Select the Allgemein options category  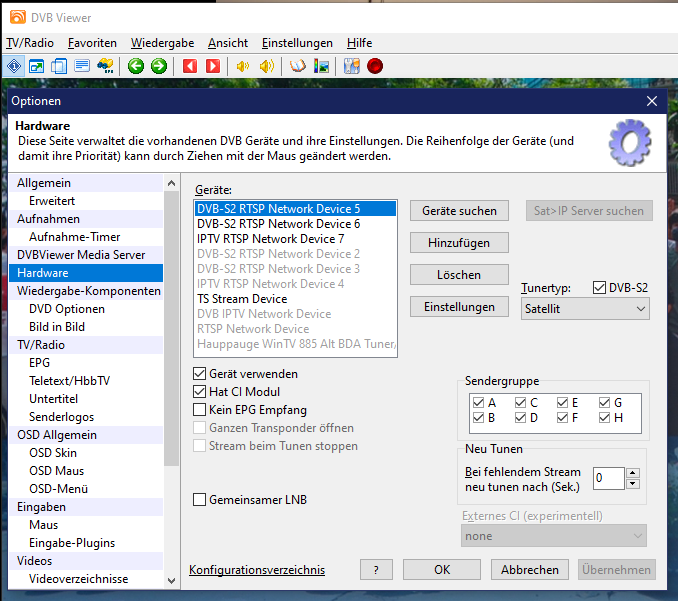click(x=86, y=183)
